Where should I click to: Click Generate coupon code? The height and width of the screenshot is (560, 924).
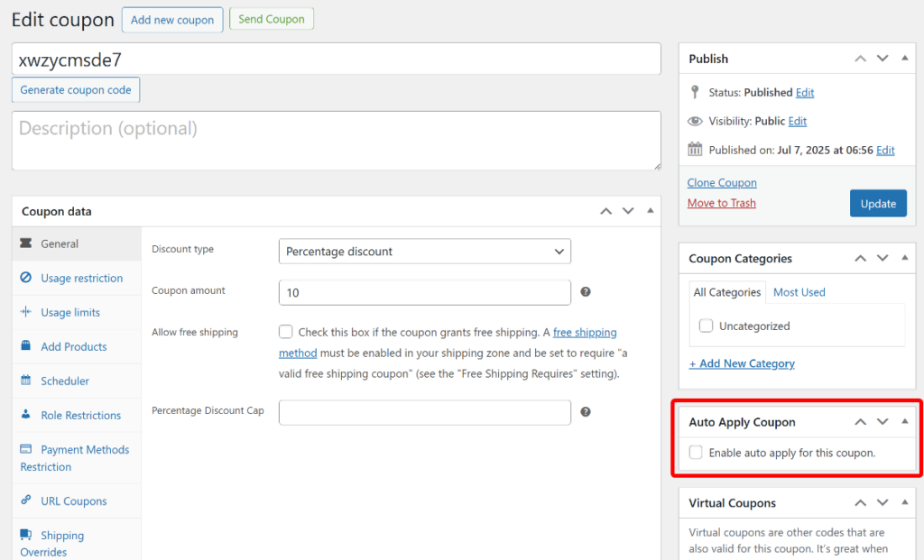76,89
